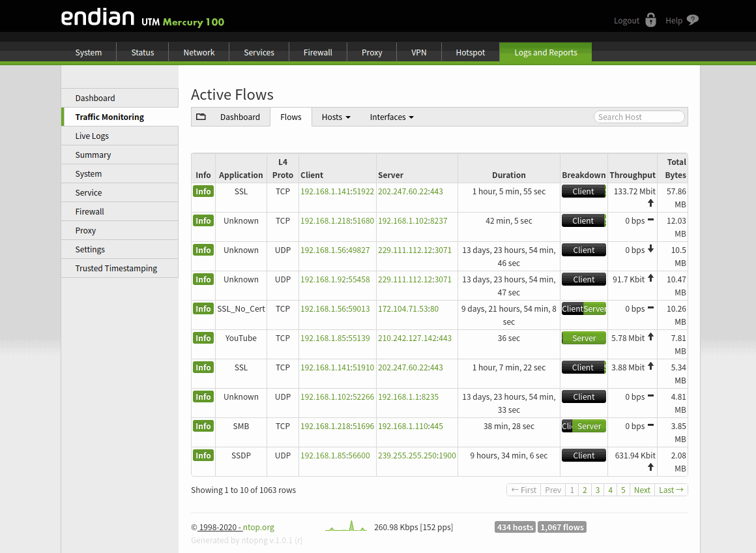Open the Services top menu
The height and width of the screenshot is (553, 756).
pos(259,53)
